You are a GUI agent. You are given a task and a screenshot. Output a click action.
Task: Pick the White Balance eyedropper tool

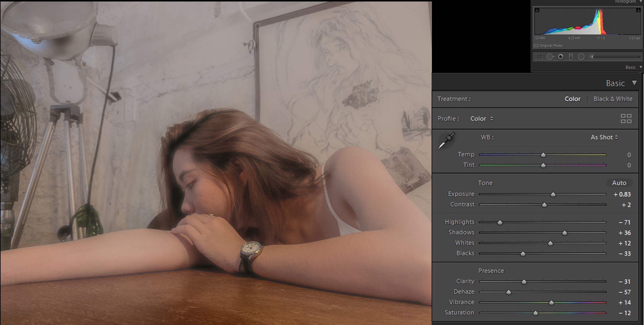[446, 141]
